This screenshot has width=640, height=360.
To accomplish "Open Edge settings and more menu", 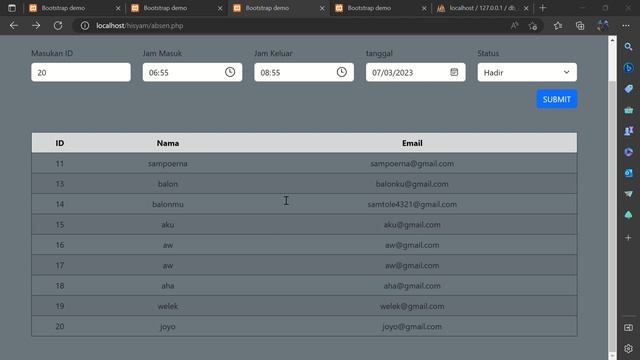I will coord(626,26).
